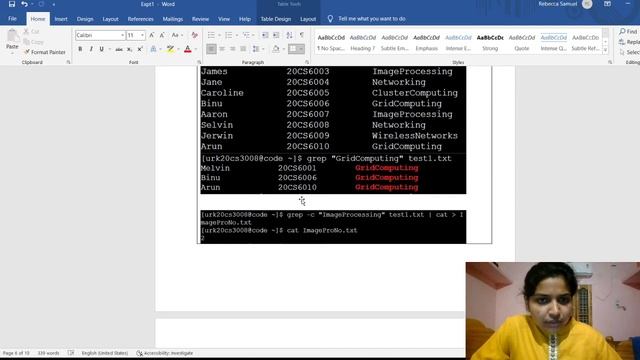This screenshot has width=640, height=360.
Task: Switch to the Design tab
Action: point(85,19)
